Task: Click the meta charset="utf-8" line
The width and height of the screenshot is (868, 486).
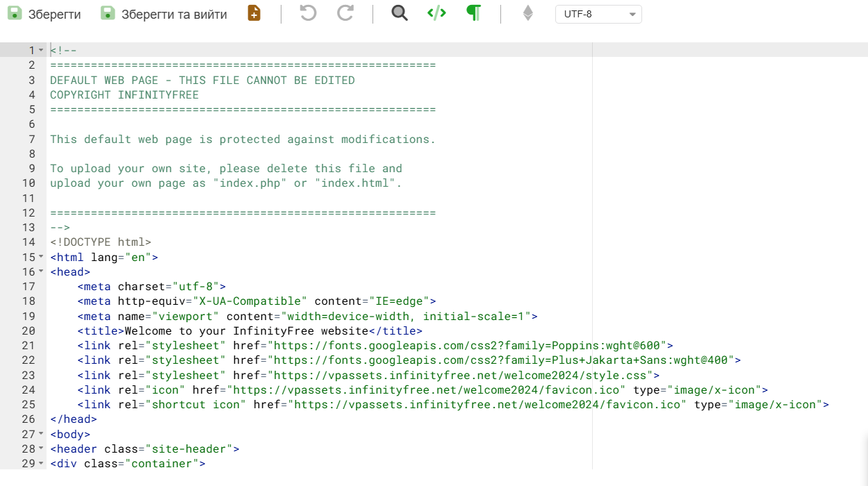Action: (152, 286)
